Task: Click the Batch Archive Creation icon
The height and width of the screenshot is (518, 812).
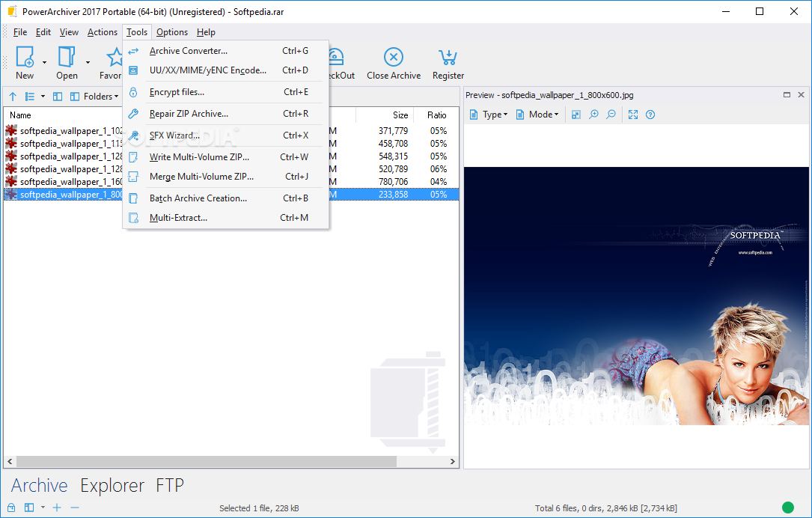Action: (133, 198)
